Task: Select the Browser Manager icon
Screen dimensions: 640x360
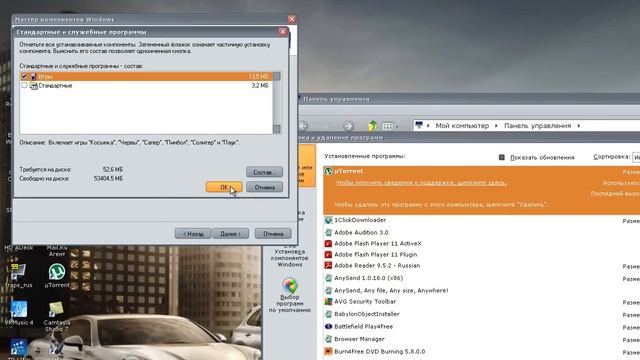Action: [x=328, y=339]
